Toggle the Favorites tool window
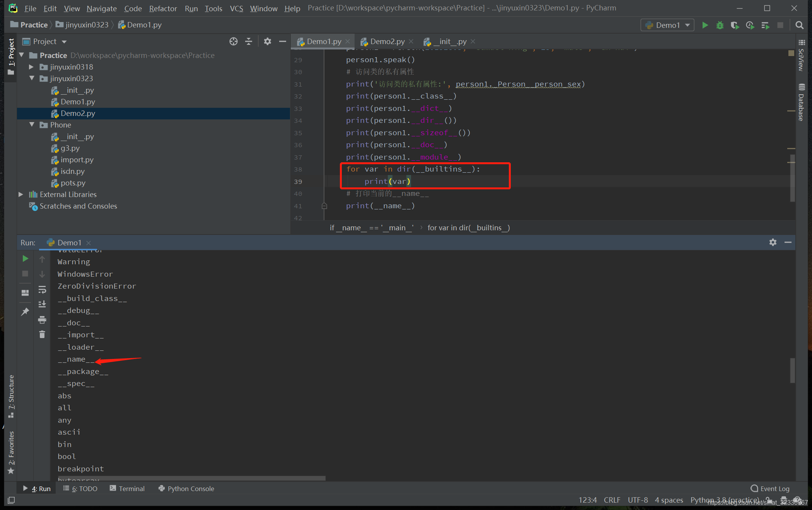 click(x=11, y=452)
